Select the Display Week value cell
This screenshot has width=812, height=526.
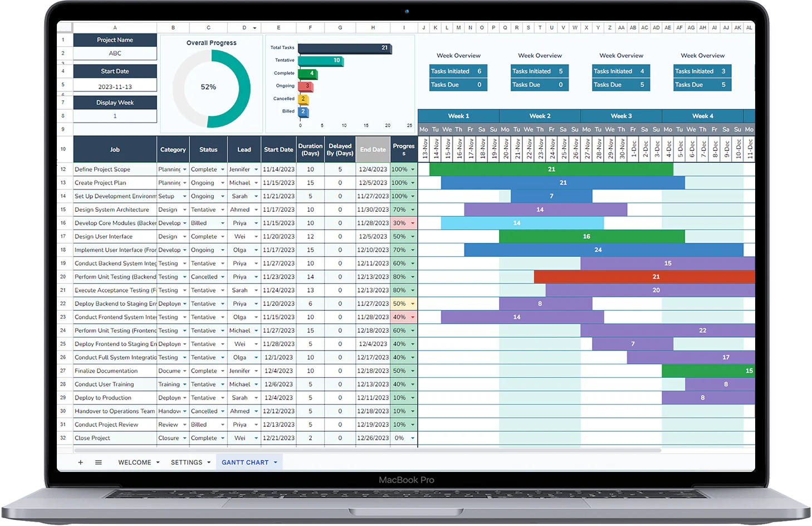pyautogui.click(x=115, y=116)
